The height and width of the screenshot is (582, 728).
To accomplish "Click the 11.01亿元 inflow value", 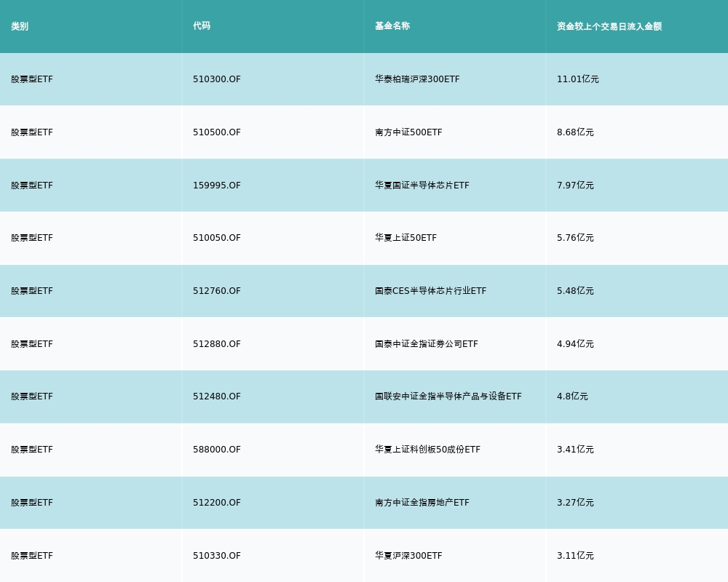I will pos(577,79).
